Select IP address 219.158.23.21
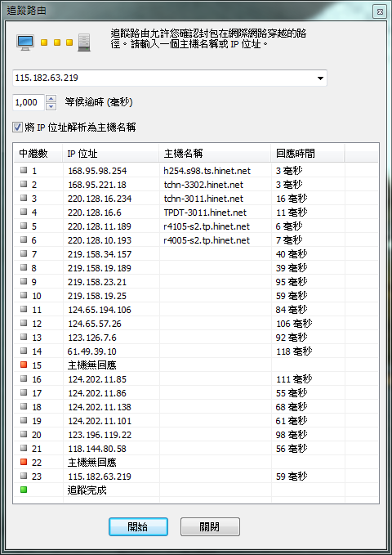Screen dimensions: 392x555 (97, 282)
